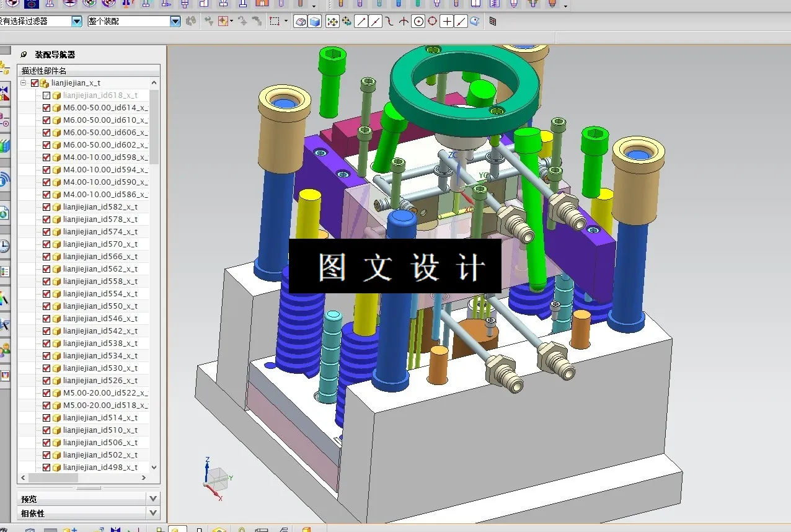Open the reuse library colored-blocks sidebar tab
The image size is (791, 532).
[x=4, y=148]
